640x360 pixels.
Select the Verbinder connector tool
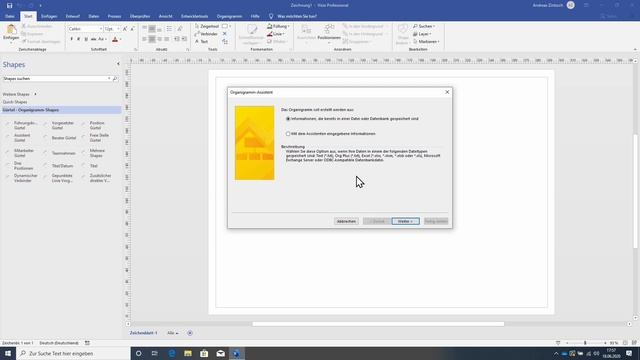coord(206,34)
